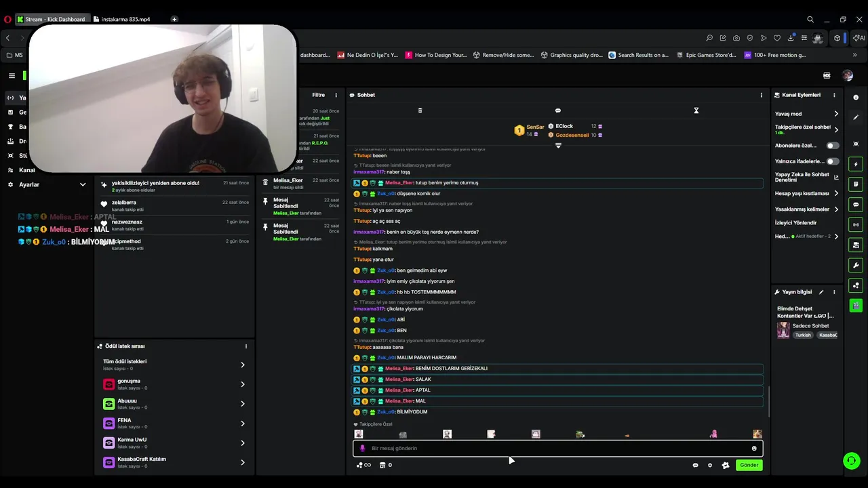Expand Yasaklanmış kelimeler option
This screenshot has height=488, width=868.
pos(836,209)
